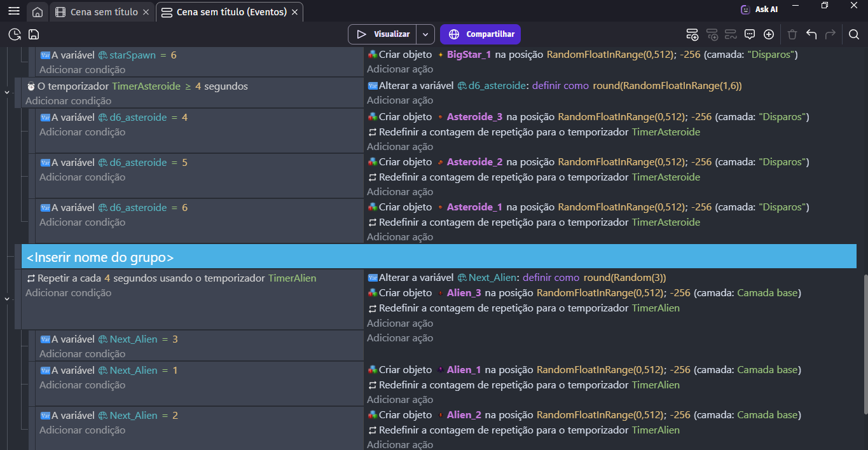Click the repeat icon before TimerAlien condition

(x=31, y=278)
